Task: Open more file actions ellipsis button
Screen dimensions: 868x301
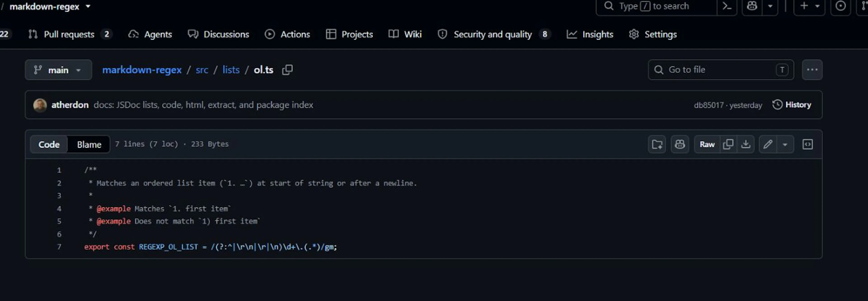Action: pyautogui.click(x=812, y=70)
